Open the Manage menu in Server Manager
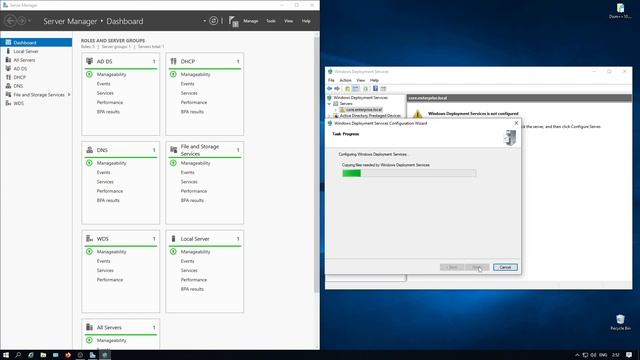Image resolution: width=640 pixels, height=360 pixels. pyautogui.click(x=251, y=21)
